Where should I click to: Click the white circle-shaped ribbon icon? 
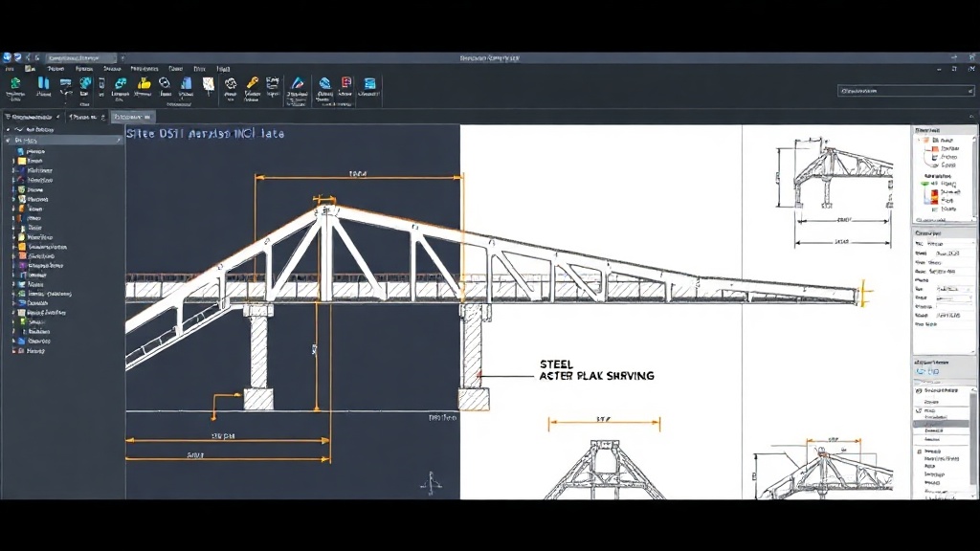tap(165, 82)
